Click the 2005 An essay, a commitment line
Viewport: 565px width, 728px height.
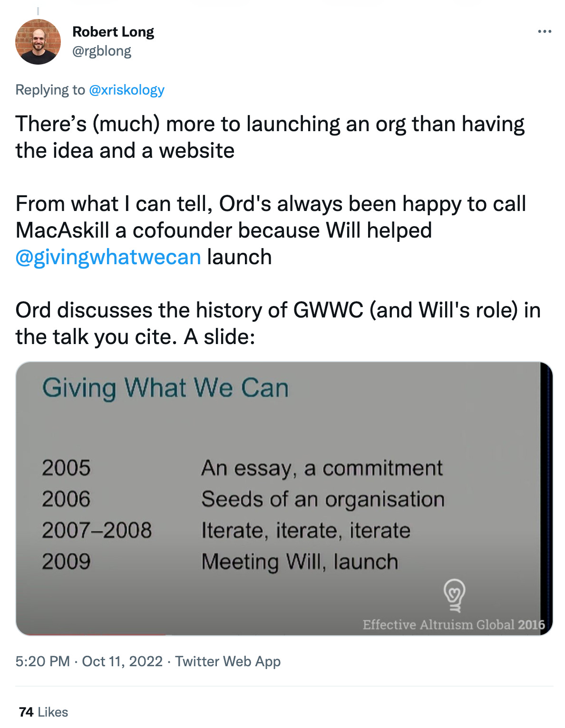[243, 468]
